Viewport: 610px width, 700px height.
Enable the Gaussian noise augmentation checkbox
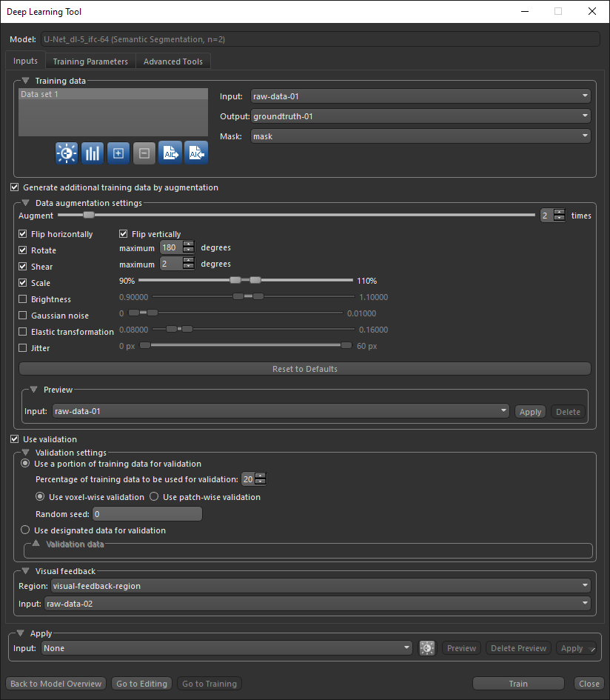tap(23, 316)
